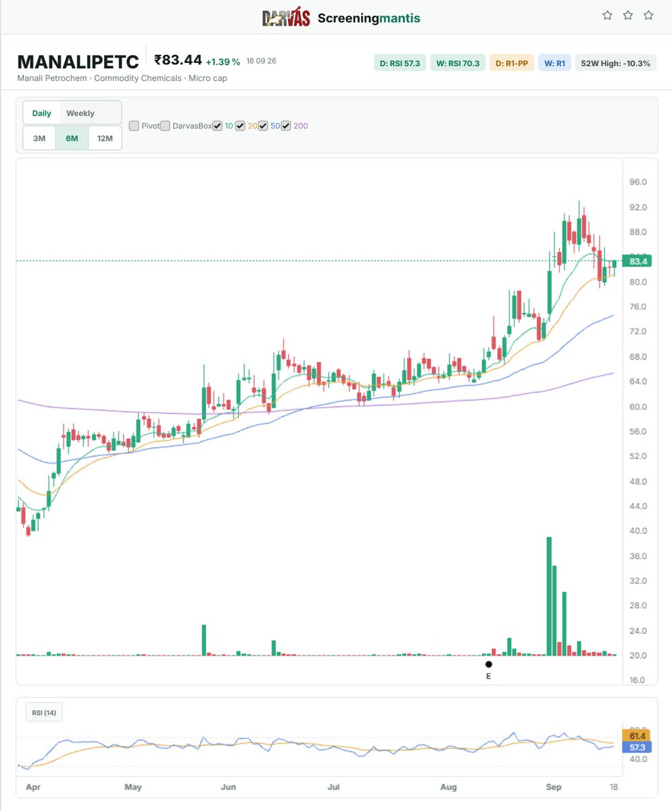Click the rightmost star icon in header
672x811 pixels.
tap(649, 16)
